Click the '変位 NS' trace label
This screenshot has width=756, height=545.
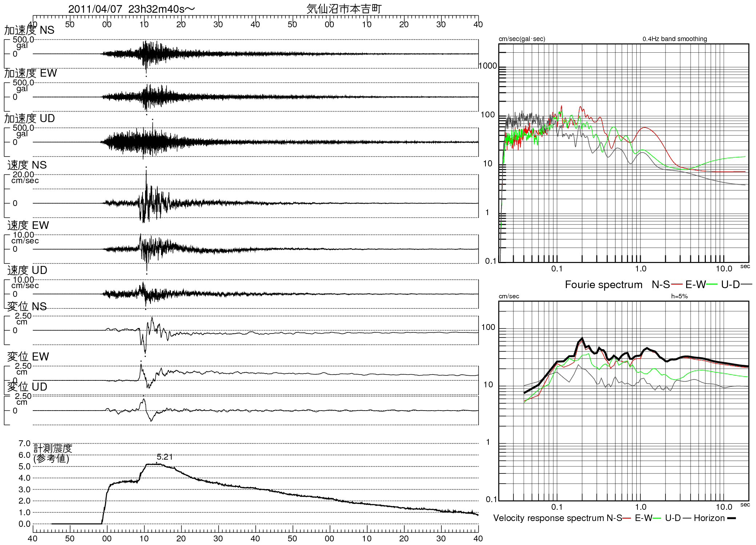pos(27,306)
